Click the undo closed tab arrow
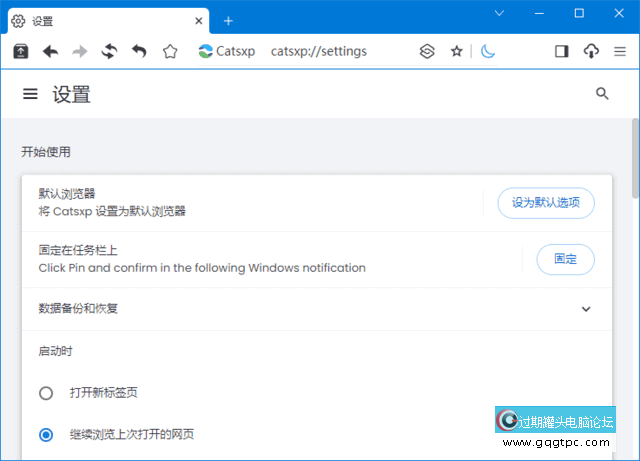This screenshot has width=640, height=461. [139, 52]
